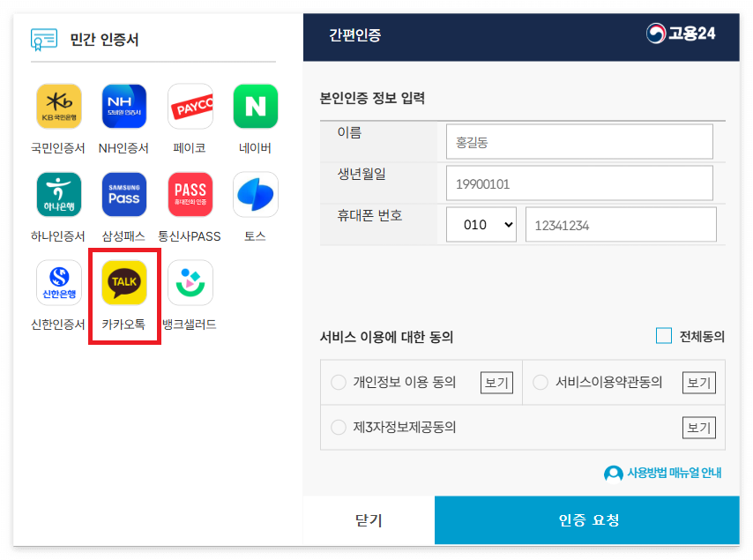Viewport: 753px width, 560px height.
Task: Click the 삼성패스 label text
Action: pos(123,236)
